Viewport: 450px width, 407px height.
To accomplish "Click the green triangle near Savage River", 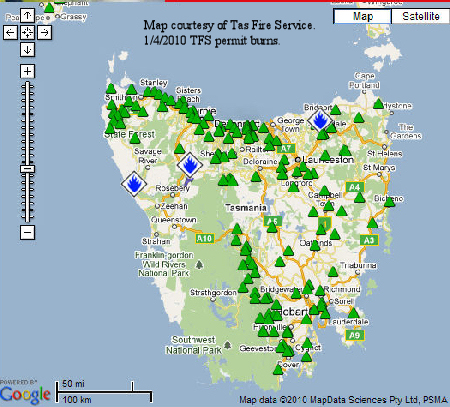I will [x=135, y=138].
